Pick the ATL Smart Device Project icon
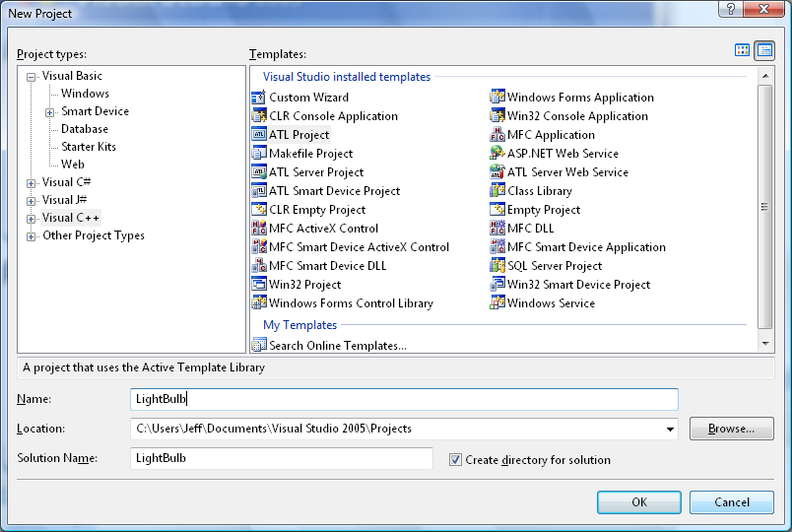Image resolution: width=792 pixels, height=532 pixels. pyautogui.click(x=259, y=190)
